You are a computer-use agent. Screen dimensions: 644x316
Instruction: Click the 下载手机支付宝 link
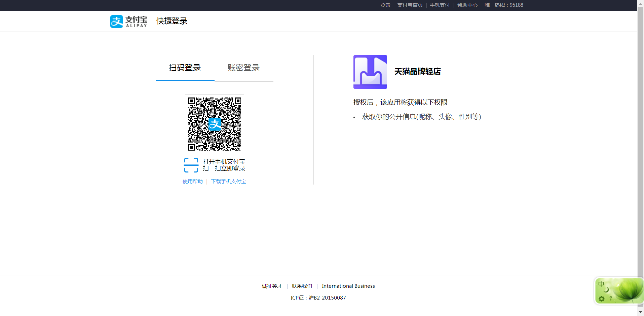(x=229, y=182)
